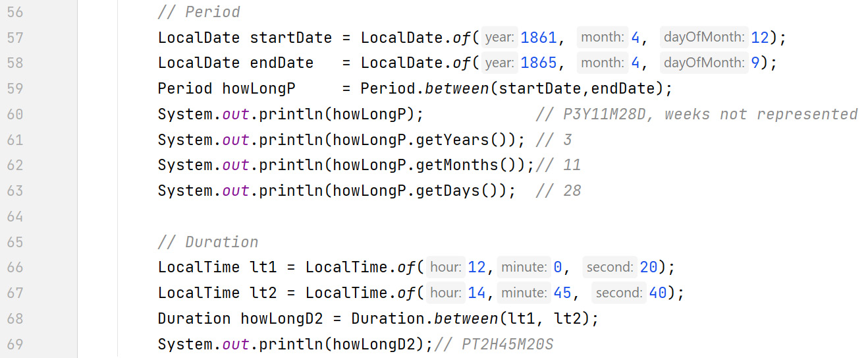The image size is (868, 358).
Task: Click line number 65 in the gutter
Action: point(14,242)
